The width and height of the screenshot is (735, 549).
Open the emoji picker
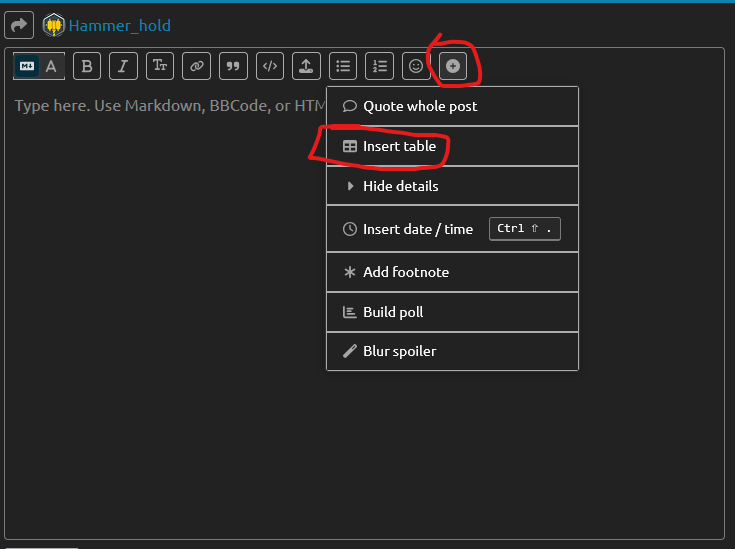click(416, 66)
